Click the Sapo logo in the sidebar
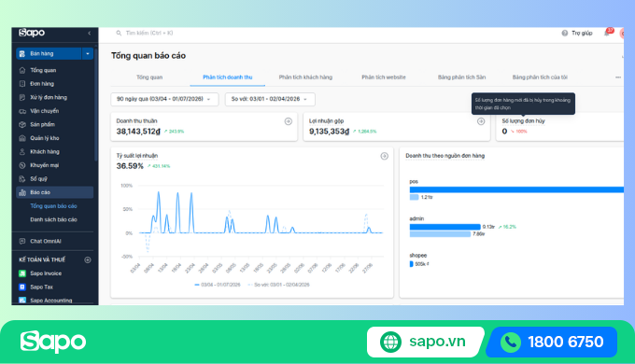The width and height of the screenshot is (635, 364). 32,33
